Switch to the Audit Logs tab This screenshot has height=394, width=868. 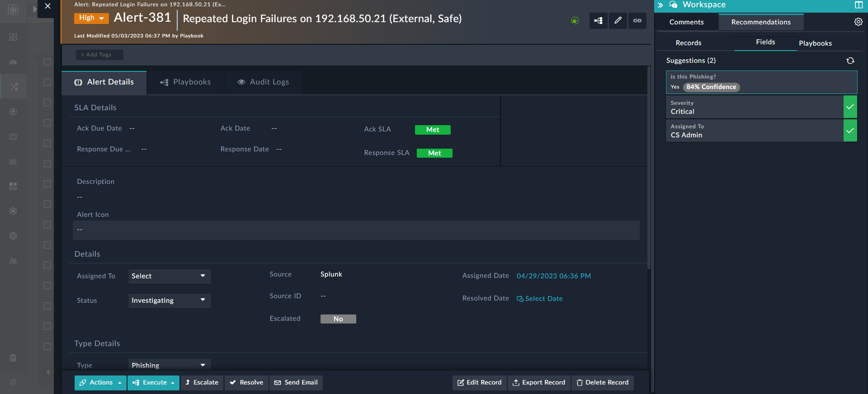tap(263, 82)
